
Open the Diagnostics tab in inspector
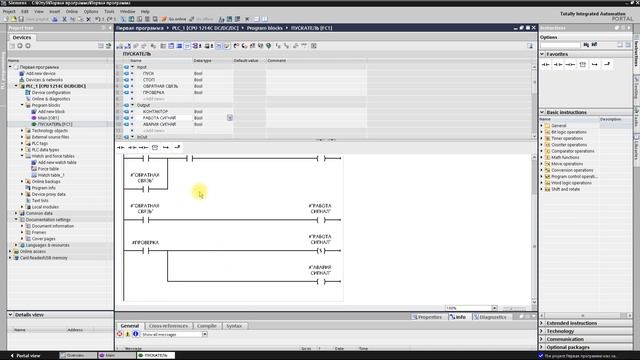pos(490,317)
